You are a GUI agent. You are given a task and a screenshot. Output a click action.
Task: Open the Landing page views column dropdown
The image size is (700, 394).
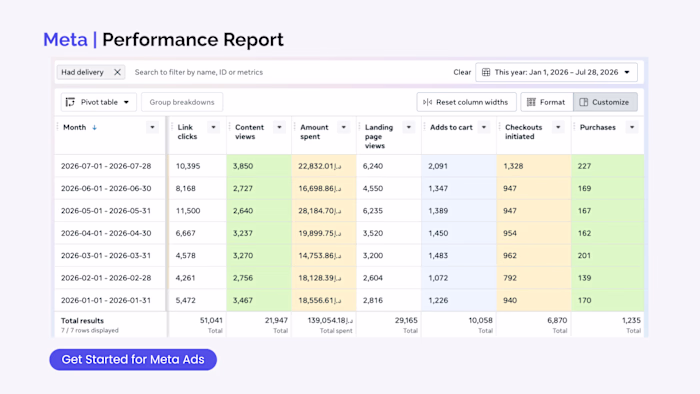point(408,128)
